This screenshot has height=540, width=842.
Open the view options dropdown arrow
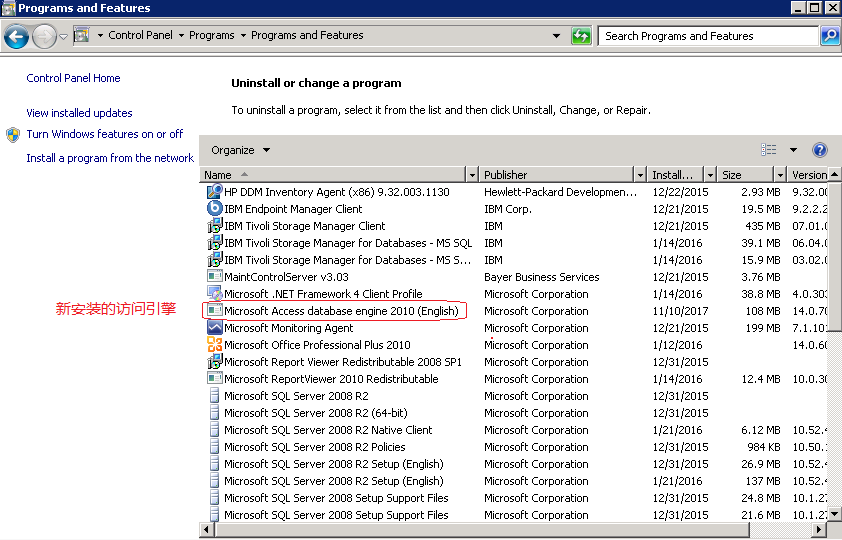point(793,150)
